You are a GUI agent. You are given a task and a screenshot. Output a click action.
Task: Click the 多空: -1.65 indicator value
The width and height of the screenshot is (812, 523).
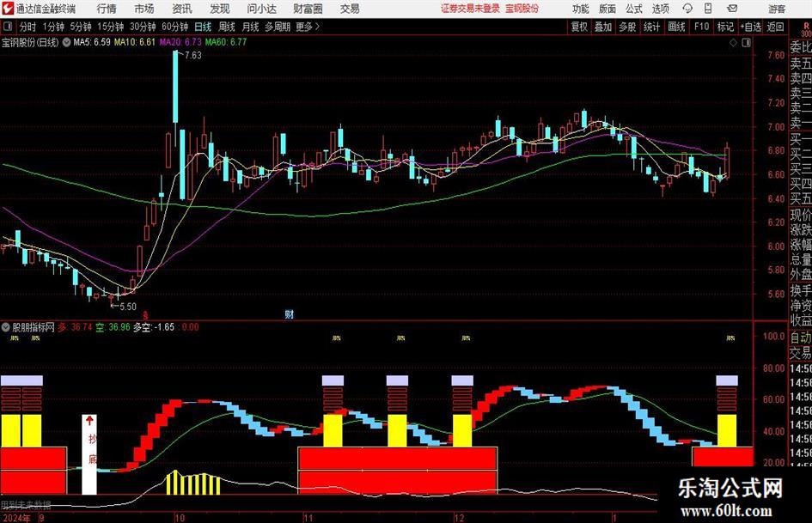(x=154, y=327)
